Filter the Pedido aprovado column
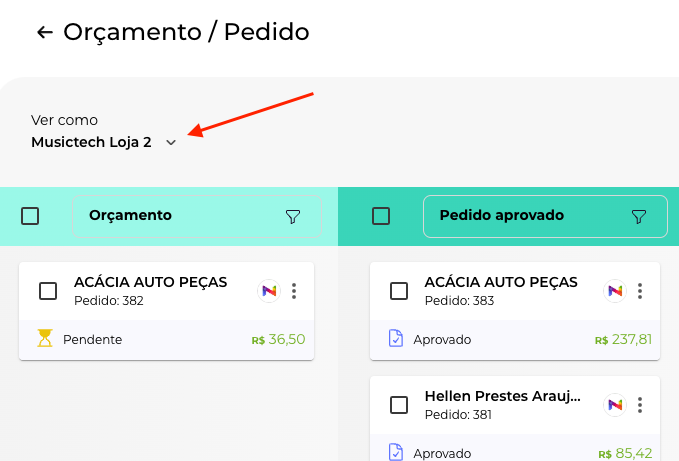Image resolution: width=679 pixels, height=461 pixels. coord(639,216)
